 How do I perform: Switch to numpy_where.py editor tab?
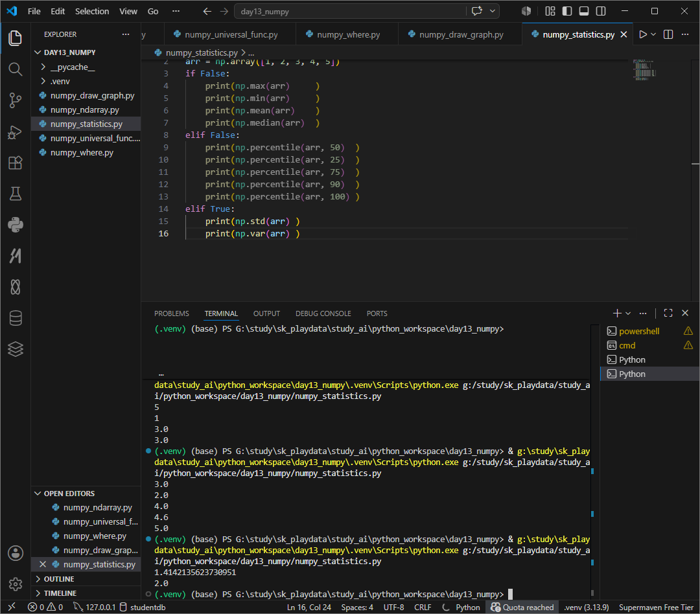coord(347,34)
